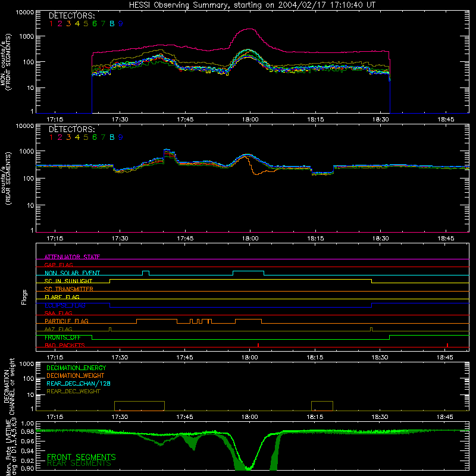Click the DECIMATION_WEIGHT legend entry
476x476 pixels.
[x=76, y=375]
